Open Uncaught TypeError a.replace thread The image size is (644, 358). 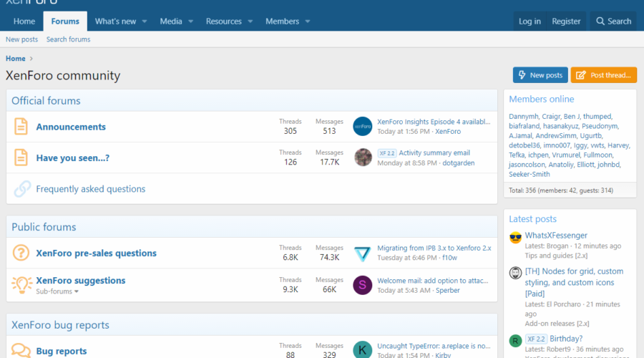[434, 346]
